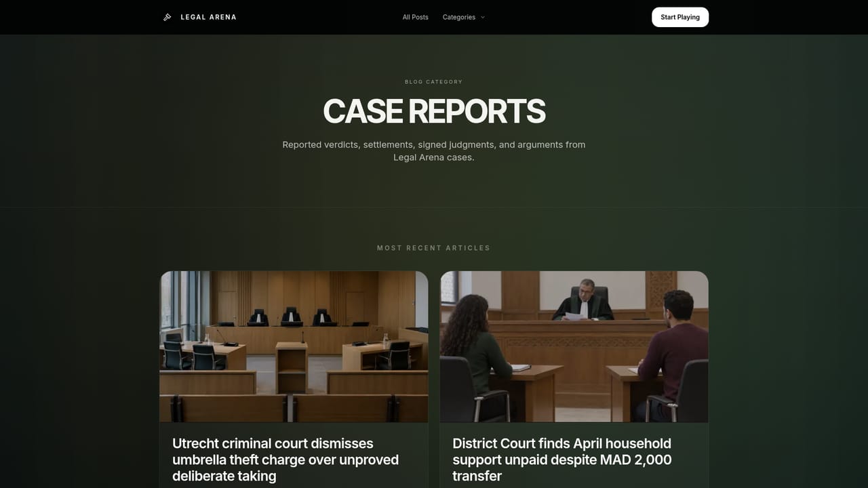Image resolution: width=868 pixels, height=488 pixels.
Task: Open the LEGAL ARENA home link
Action: pos(200,17)
